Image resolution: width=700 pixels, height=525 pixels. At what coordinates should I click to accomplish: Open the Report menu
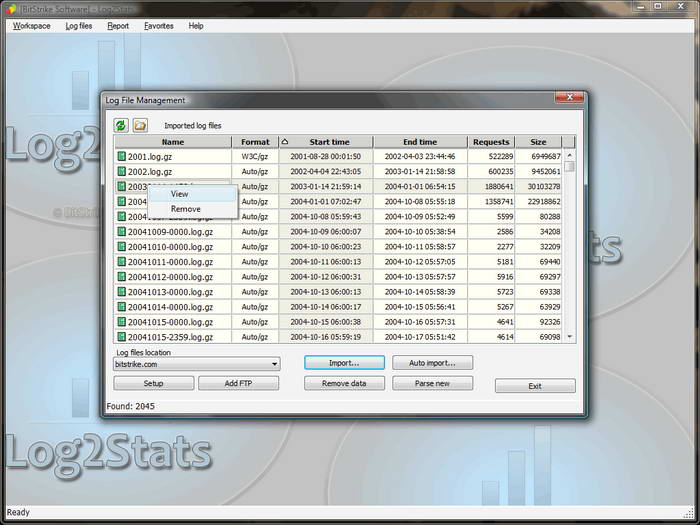[x=118, y=26]
